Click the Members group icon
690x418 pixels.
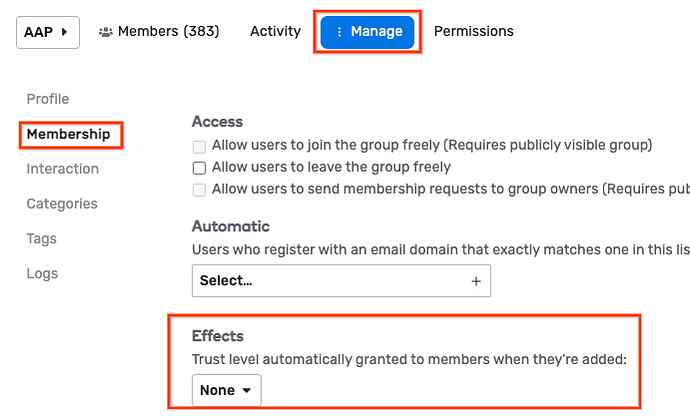pos(105,32)
